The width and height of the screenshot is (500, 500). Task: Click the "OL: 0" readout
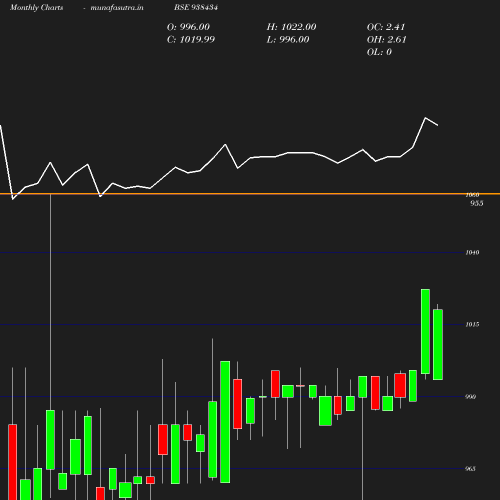pyautogui.click(x=379, y=52)
